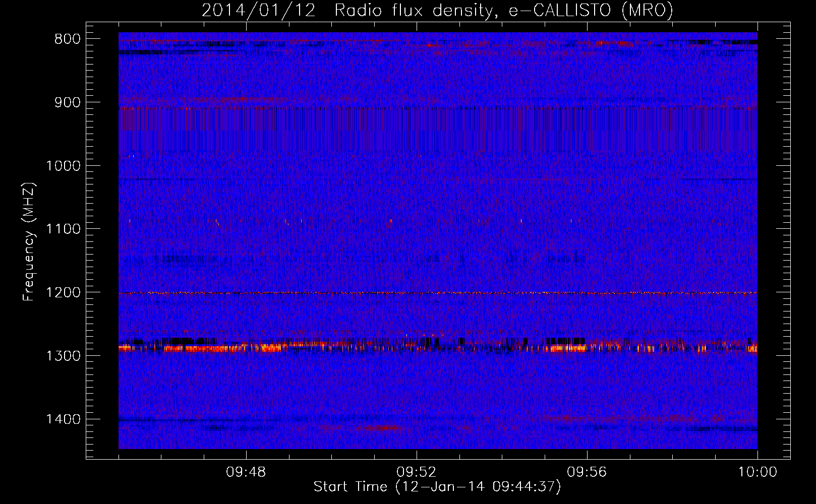The width and height of the screenshot is (816, 504).
Task: Click the 'Start Time (12-Jan-14 09:44:37)' label
Action: coord(437,487)
